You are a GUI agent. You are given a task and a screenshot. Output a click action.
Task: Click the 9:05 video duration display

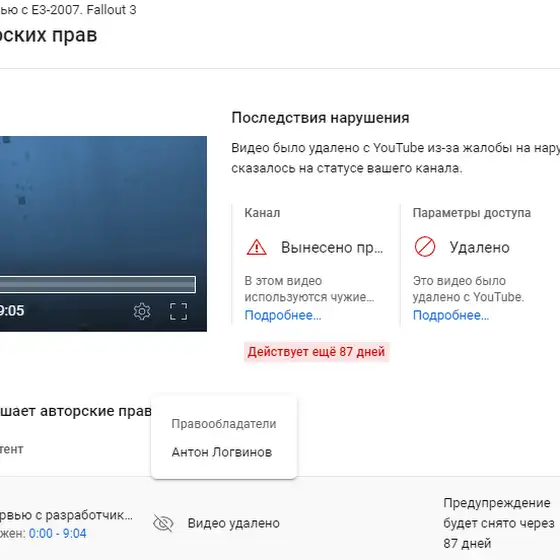pos(12,311)
